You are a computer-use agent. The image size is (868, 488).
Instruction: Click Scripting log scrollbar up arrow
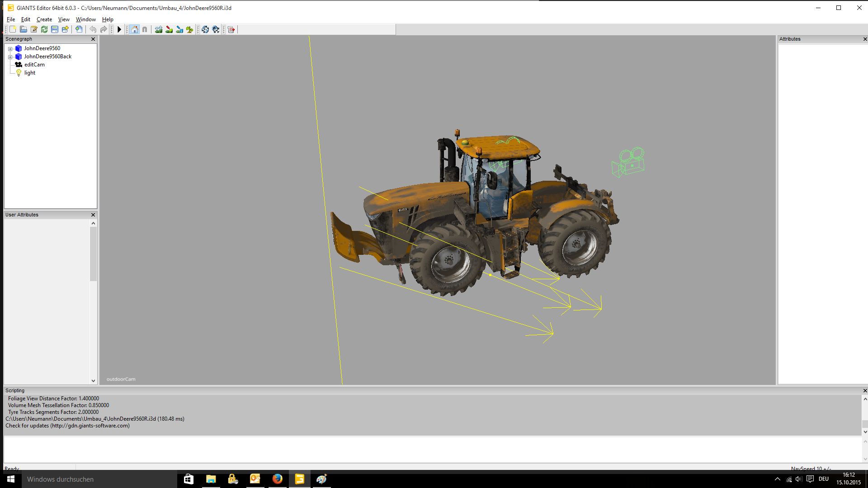[x=865, y=399]
